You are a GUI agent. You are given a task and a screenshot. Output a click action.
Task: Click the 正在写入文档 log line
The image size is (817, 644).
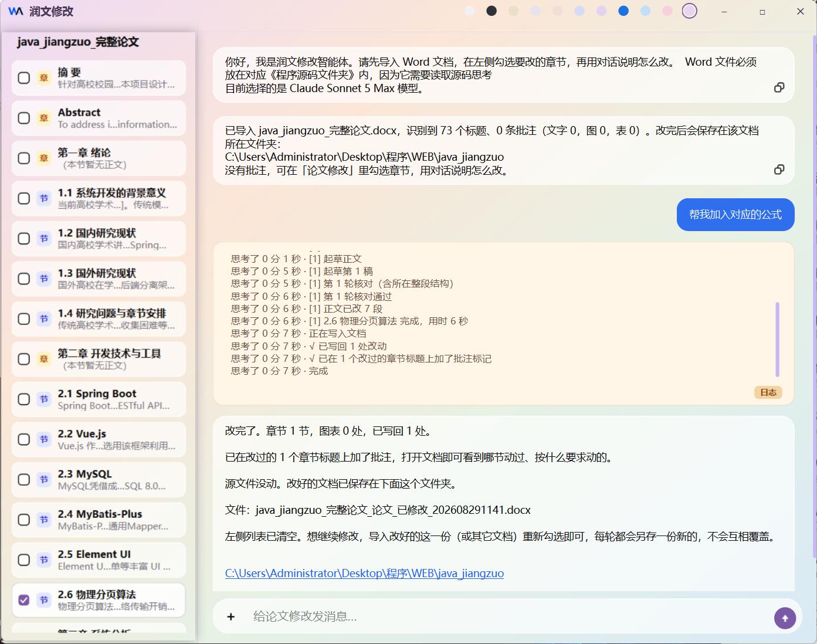298,333
